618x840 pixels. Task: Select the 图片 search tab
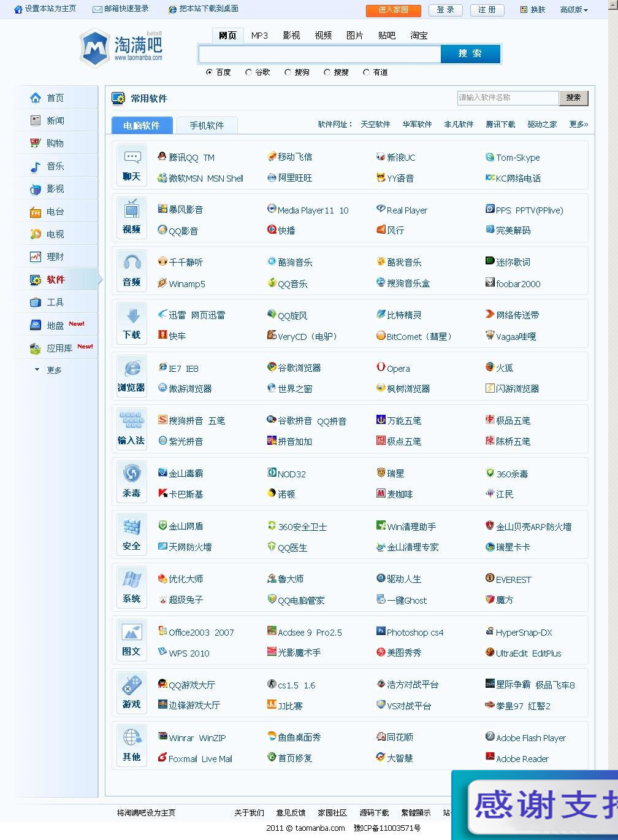(355, 36)
